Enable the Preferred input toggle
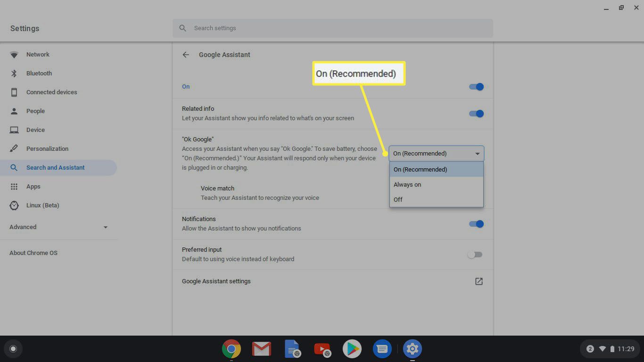Viewport: 644px width, 362px height. (475, 255)
